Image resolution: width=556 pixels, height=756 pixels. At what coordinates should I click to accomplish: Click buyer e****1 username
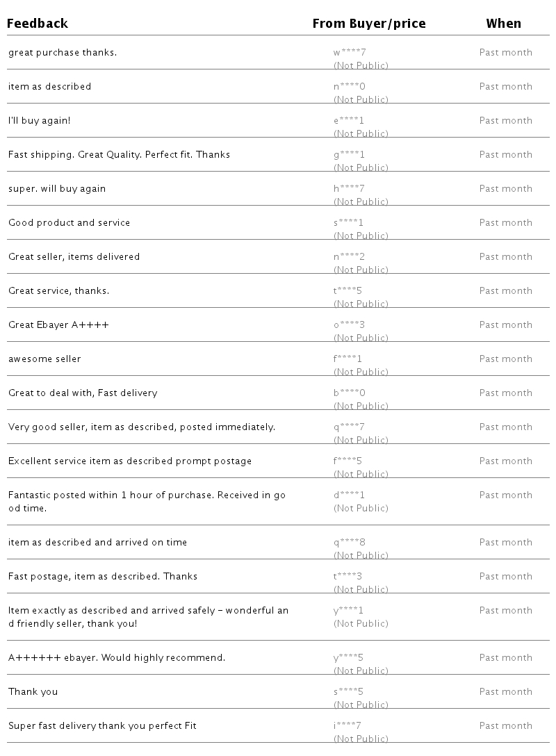[349, 120]
